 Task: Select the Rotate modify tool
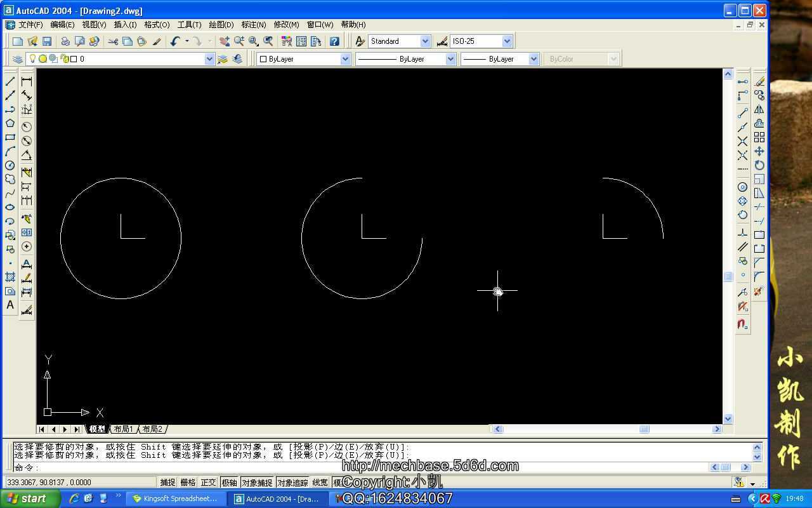759,165
